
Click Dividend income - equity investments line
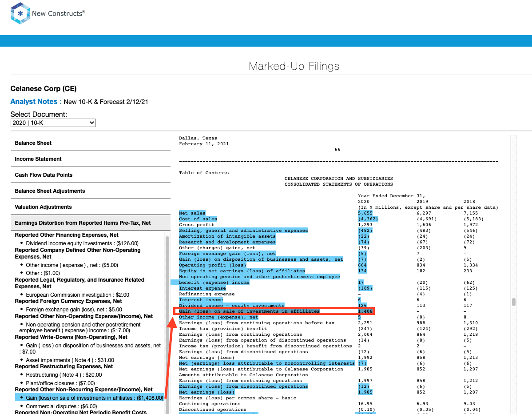232,306
